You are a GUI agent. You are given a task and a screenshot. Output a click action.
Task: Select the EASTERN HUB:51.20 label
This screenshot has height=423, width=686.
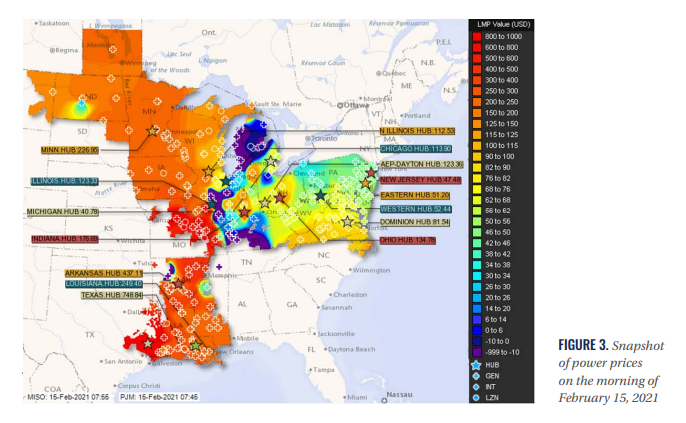pyautogui.click(x=415, y=195)
